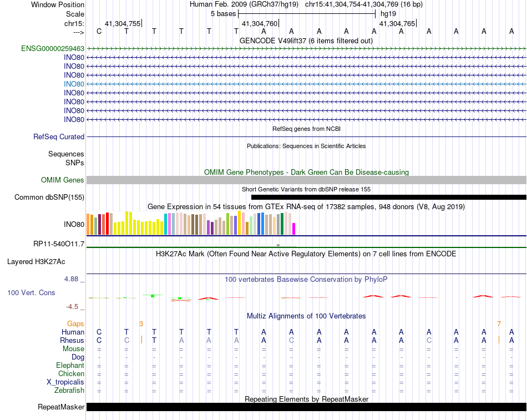Click the Zebrafish alignment row label
527x420 pixels.
click(x=69, y=391)
